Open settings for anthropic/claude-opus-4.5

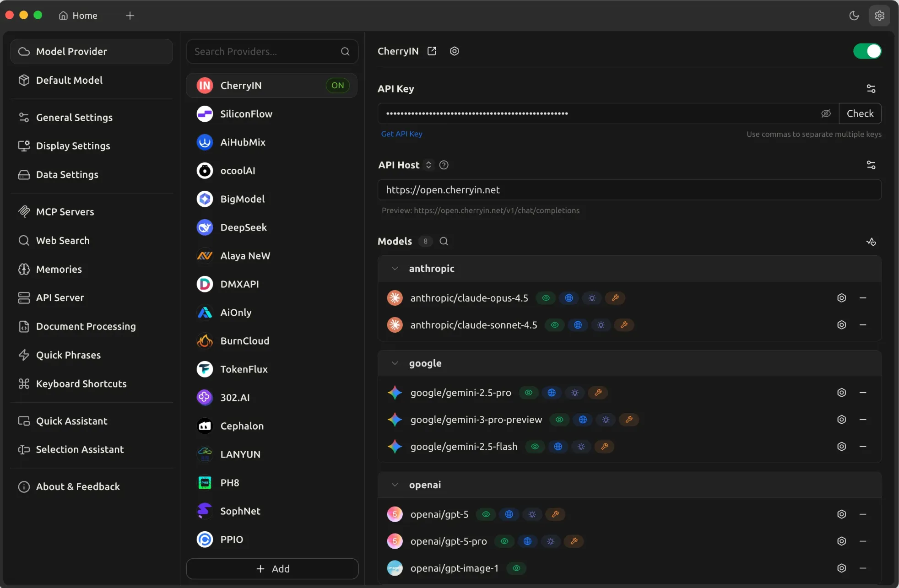(x=841, y=298)
